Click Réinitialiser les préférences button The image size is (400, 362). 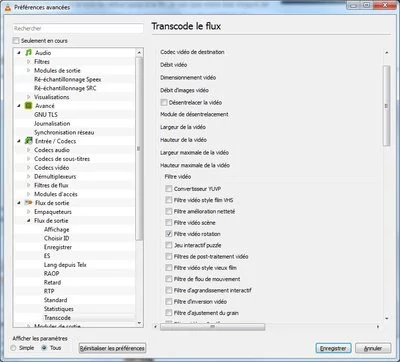(x=112, y=348)
